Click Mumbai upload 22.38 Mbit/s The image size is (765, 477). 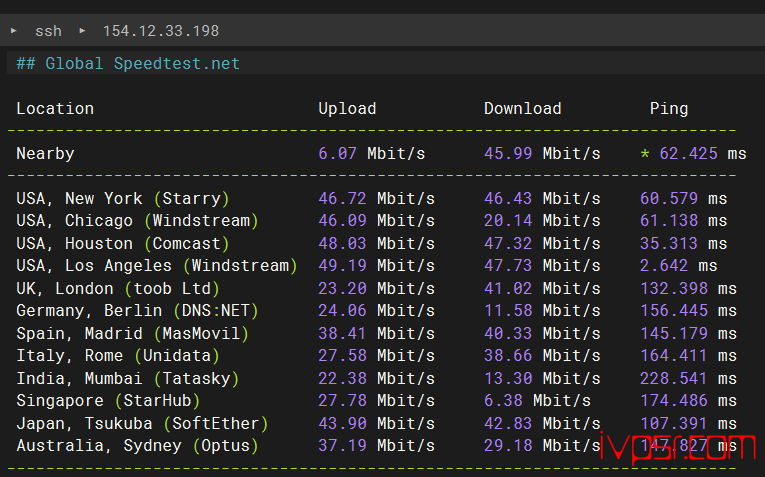coord(376,378)
